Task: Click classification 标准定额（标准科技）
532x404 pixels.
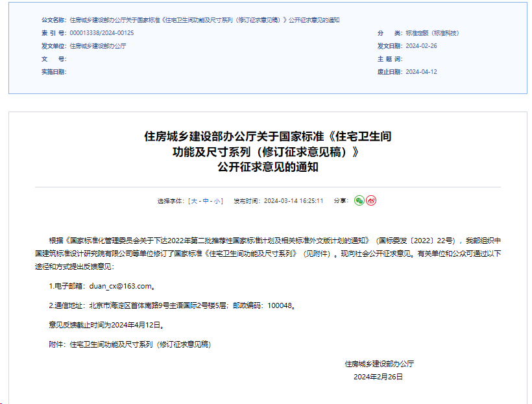Action: (432, 33)
